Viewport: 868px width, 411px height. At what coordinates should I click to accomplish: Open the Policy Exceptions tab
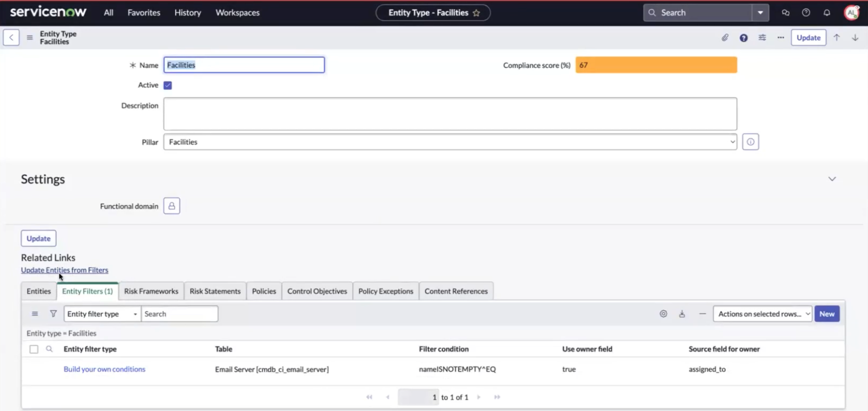point(386,291)
